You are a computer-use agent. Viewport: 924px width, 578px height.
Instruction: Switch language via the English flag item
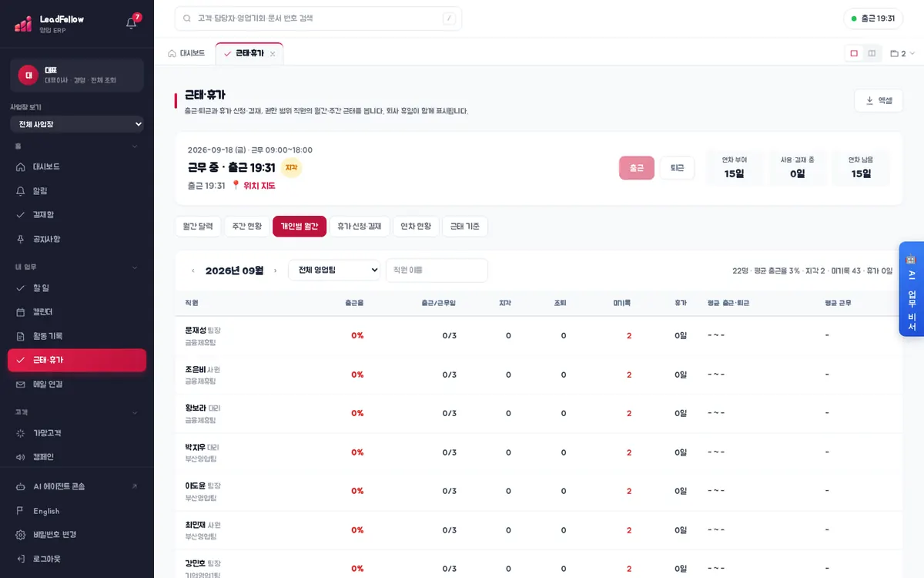click(77, 511)
